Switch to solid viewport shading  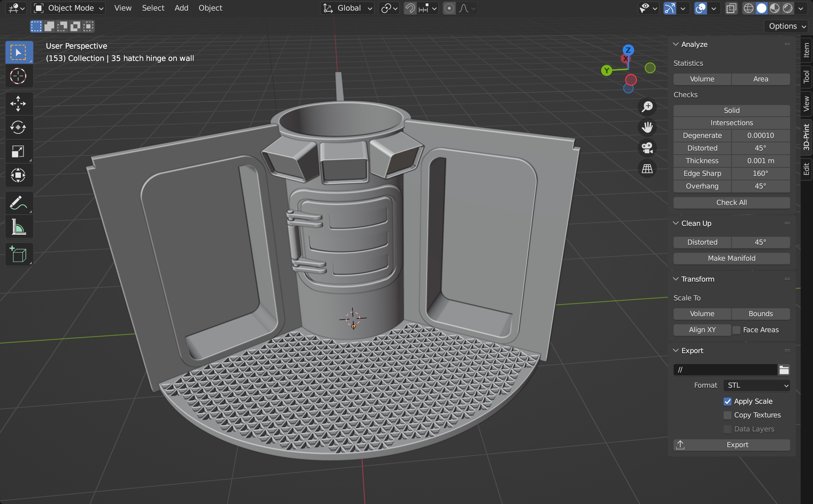(762, 8)
